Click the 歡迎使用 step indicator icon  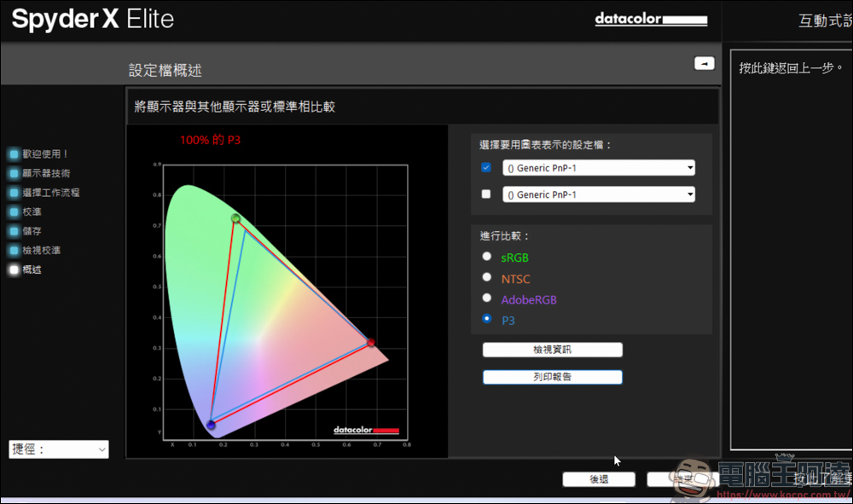[x=15, y=154]
